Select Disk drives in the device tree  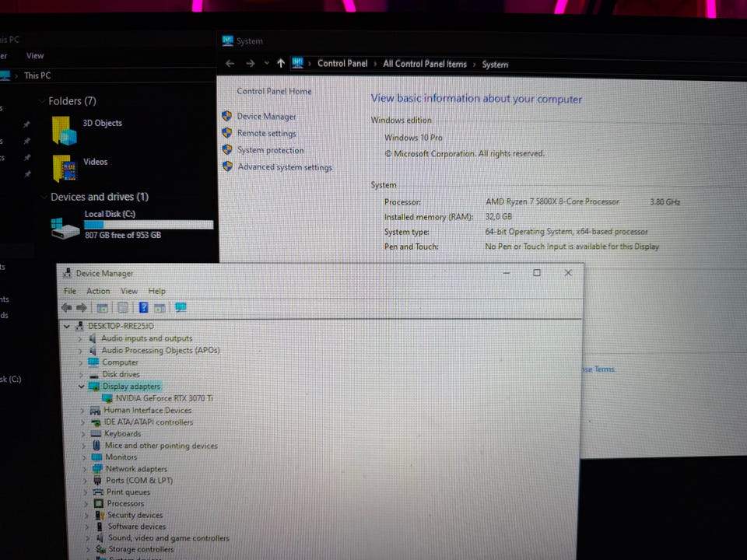[121, 374]
